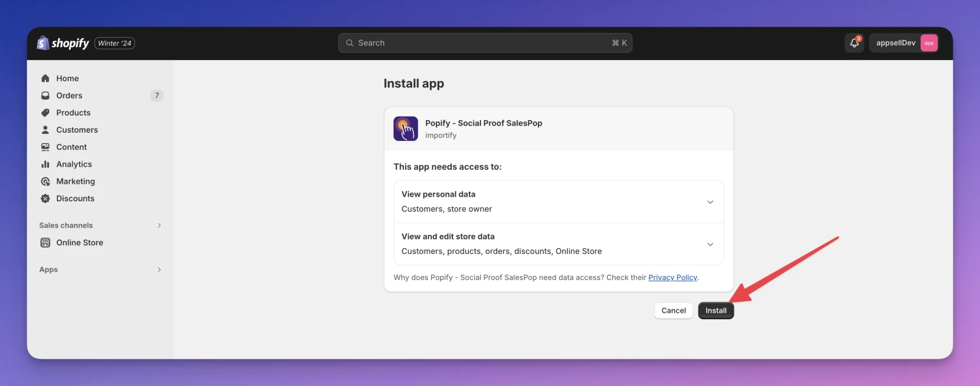Expand Sales channels chevron
The height and width of the screenshot is (386, 980).
159,226
